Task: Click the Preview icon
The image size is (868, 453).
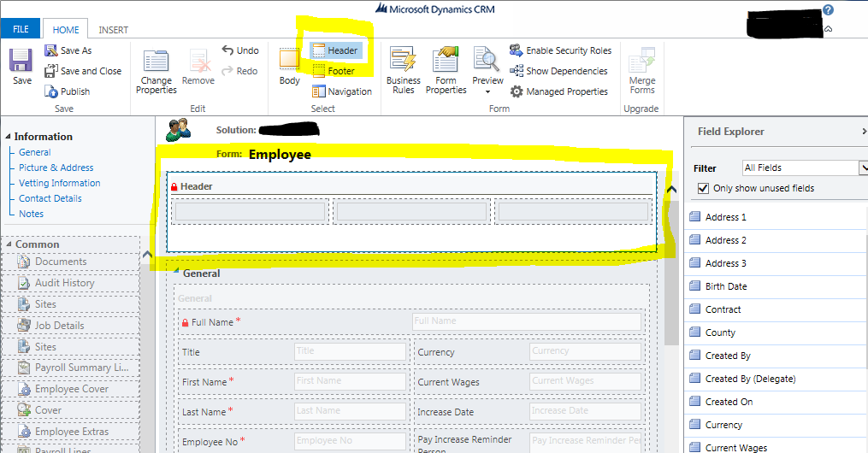Action: coord(487,60)
